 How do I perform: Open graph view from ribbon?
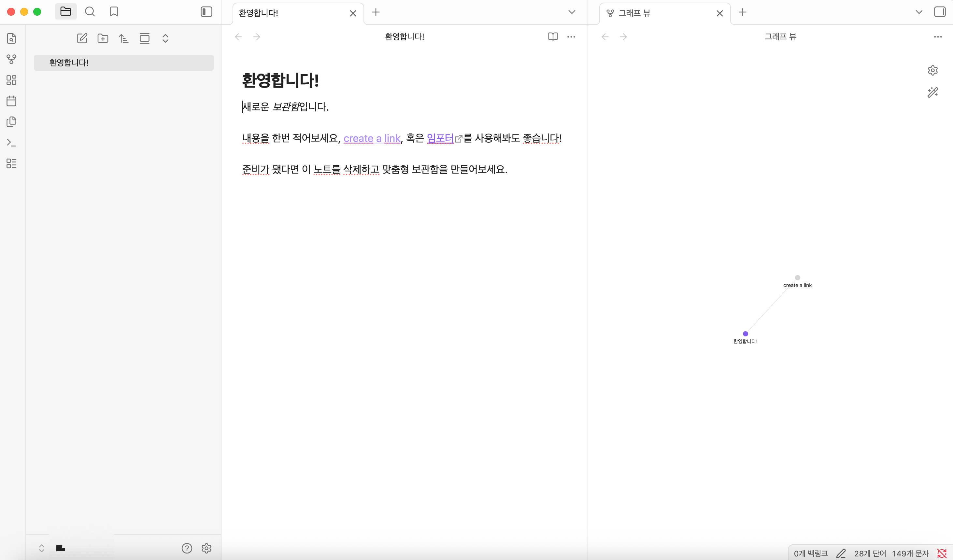tap(12, 59)
